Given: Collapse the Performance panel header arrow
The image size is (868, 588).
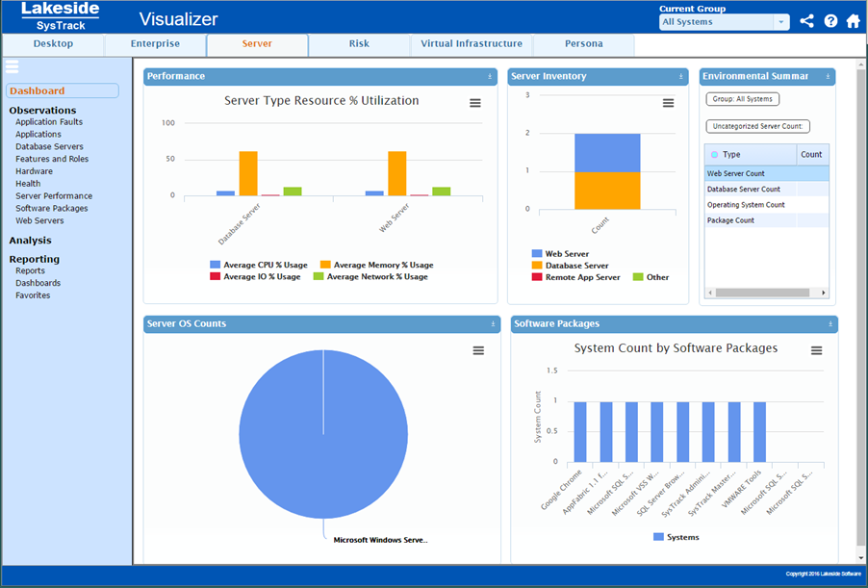Looking at the screenshot, I should [x=491, y=77].
